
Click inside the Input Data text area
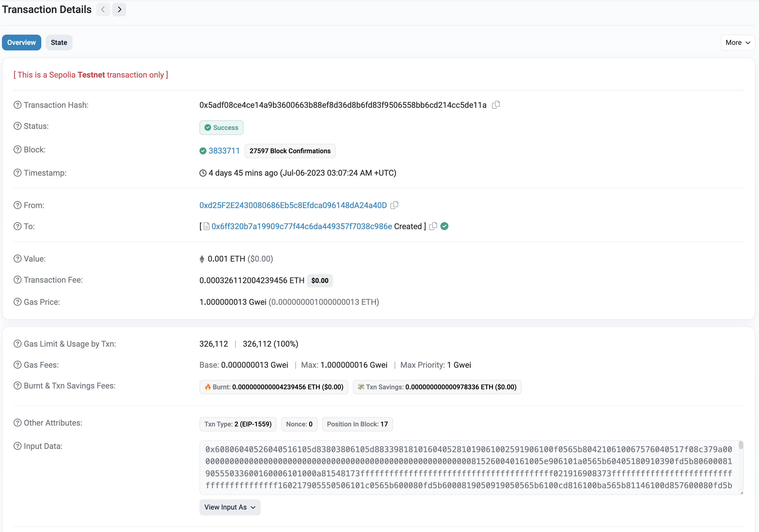click(463, 467)
